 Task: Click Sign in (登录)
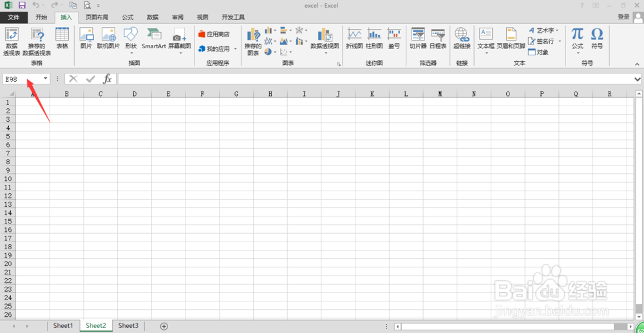pos(623,17)
